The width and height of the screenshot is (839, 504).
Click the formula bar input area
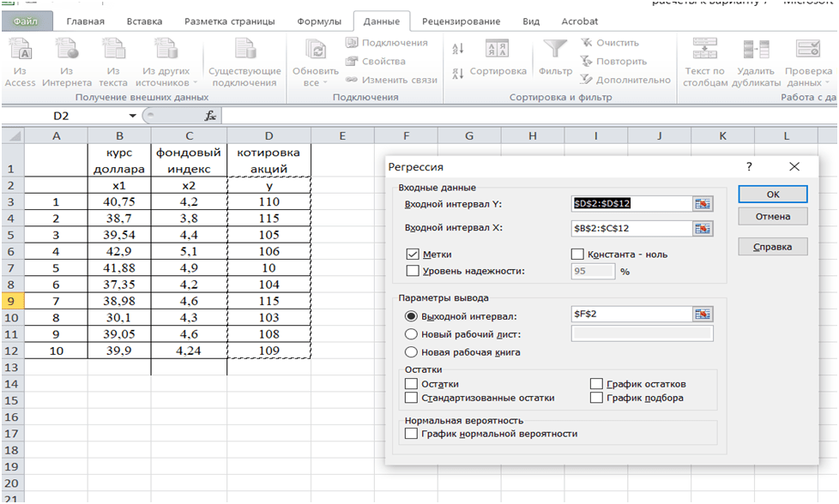click(528, 116)
